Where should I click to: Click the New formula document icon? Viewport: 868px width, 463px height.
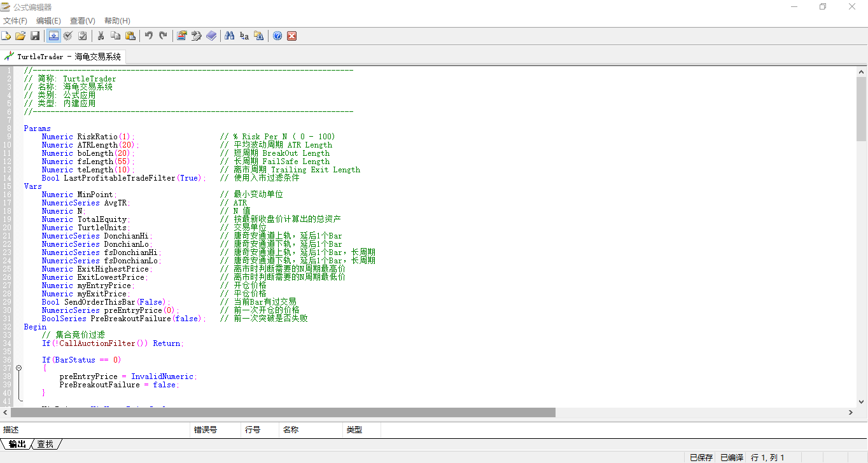(x=6, y=36)
